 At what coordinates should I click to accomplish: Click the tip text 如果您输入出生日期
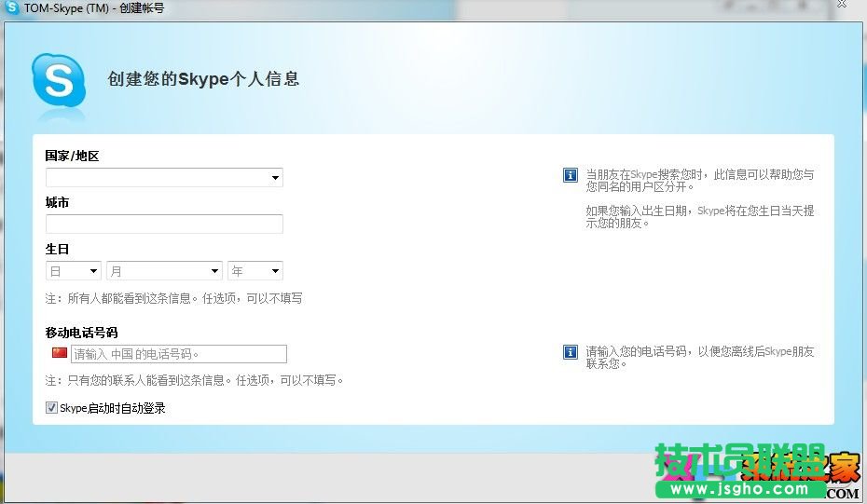click(700, 217)
